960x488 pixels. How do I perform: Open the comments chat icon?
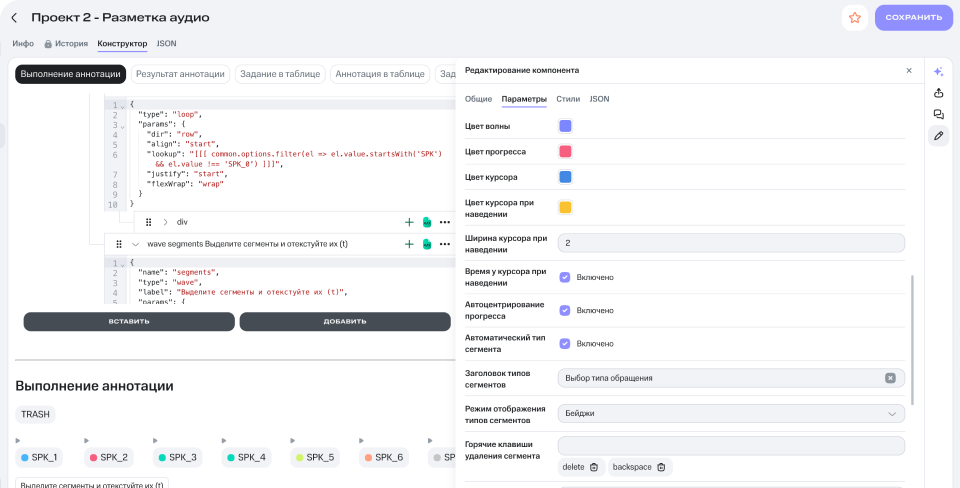[x=938, y=114]
